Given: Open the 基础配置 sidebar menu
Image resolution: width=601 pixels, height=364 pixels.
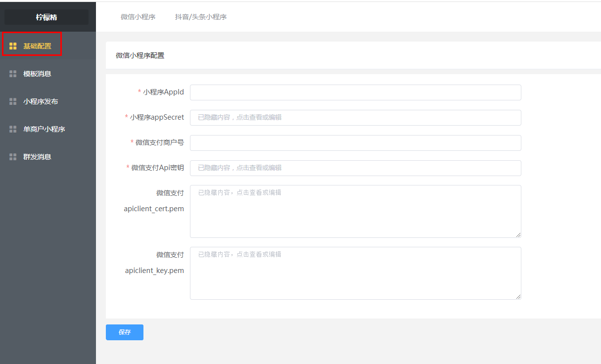Looking at the screenshot, I should click(x=48, y=46).
